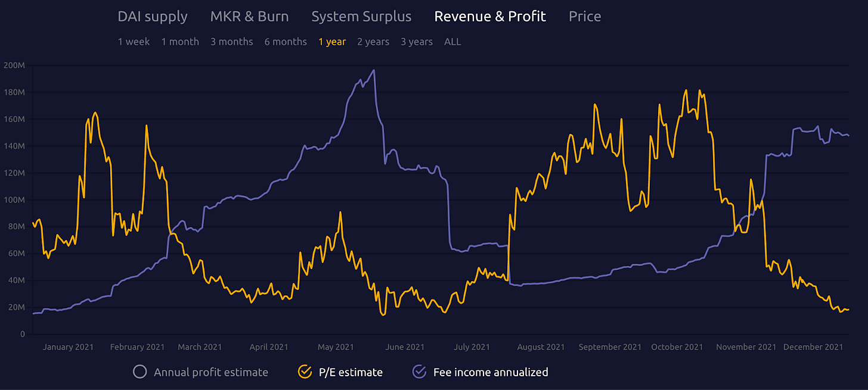Select the 1 year range
This screenshot has height=390, width=868.
pyautogui.click(x=332, y=42)
